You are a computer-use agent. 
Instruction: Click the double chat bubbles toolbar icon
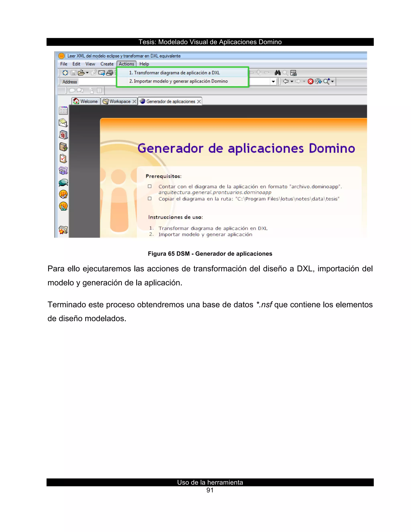80,91
